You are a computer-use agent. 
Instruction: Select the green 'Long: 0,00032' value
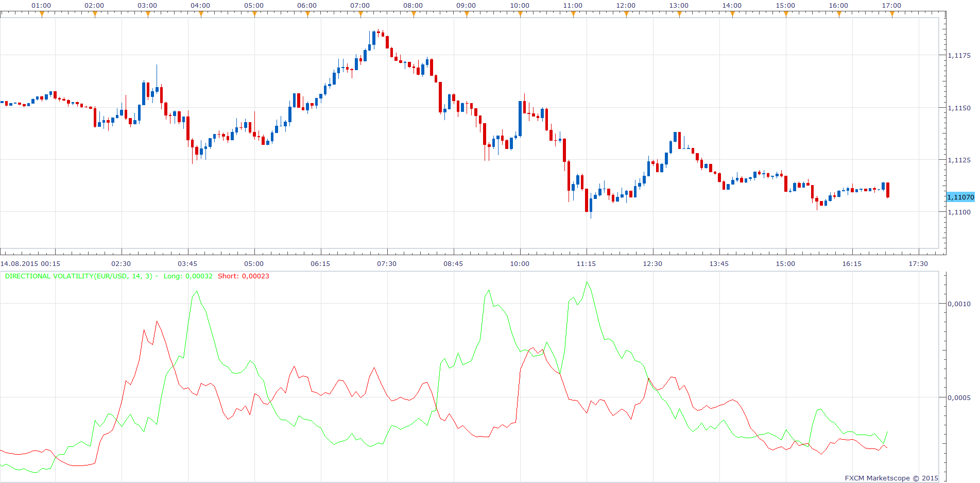[188, 276]
